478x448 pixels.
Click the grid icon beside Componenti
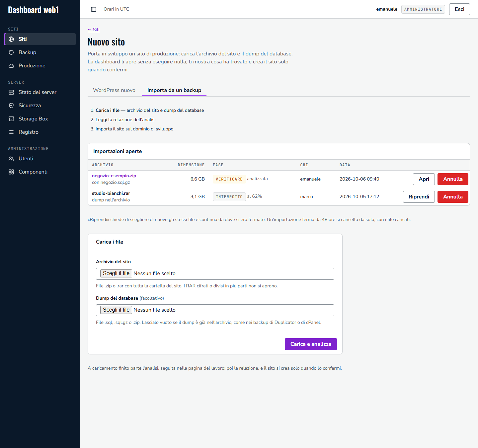point(11,172)
